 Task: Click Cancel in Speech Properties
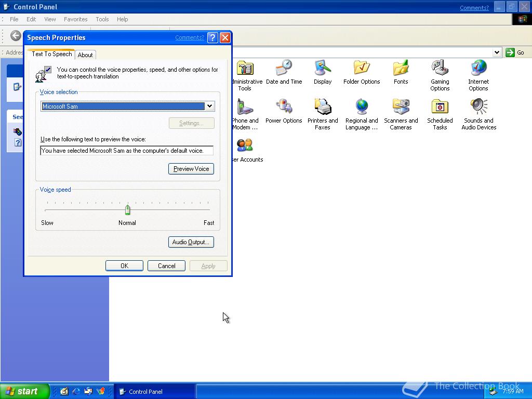tap(166, 266)
